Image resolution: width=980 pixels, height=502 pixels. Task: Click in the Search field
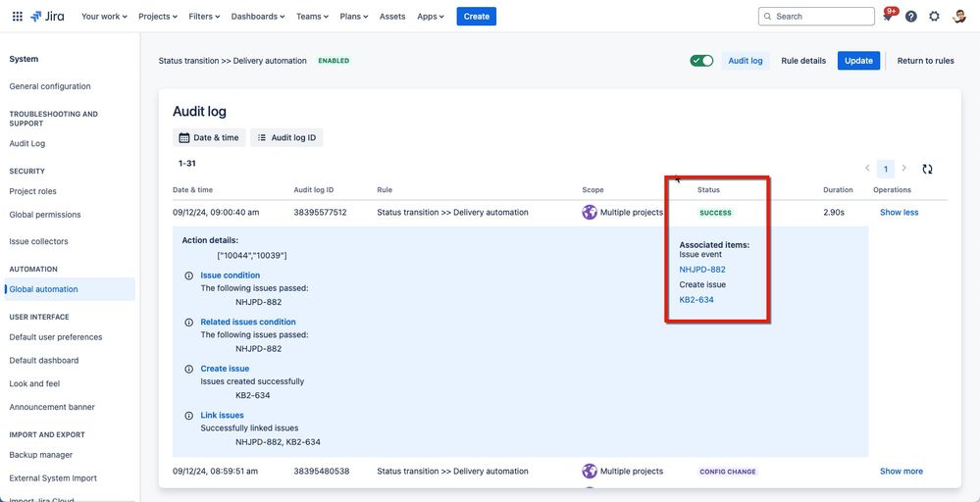pos(816,17)
